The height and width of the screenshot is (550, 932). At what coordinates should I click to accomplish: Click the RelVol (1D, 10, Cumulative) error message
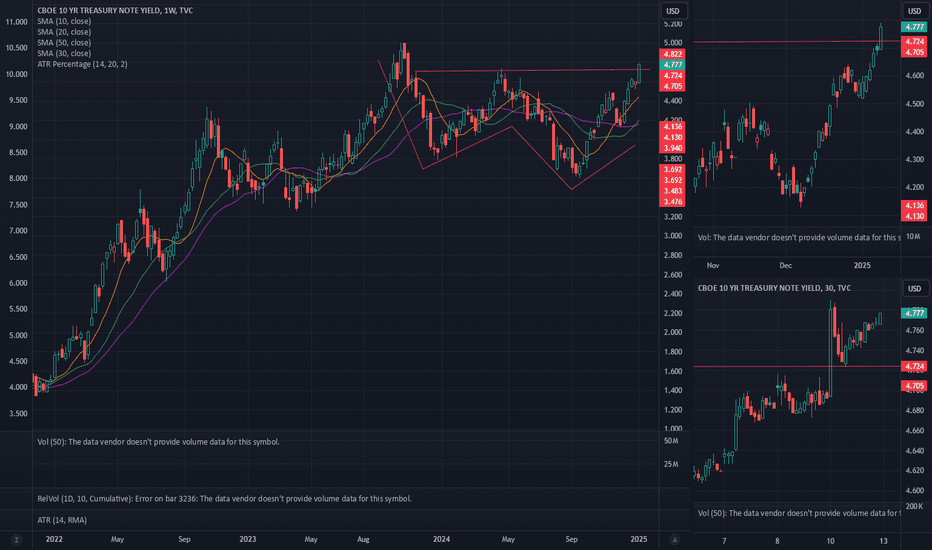(224, 498)
